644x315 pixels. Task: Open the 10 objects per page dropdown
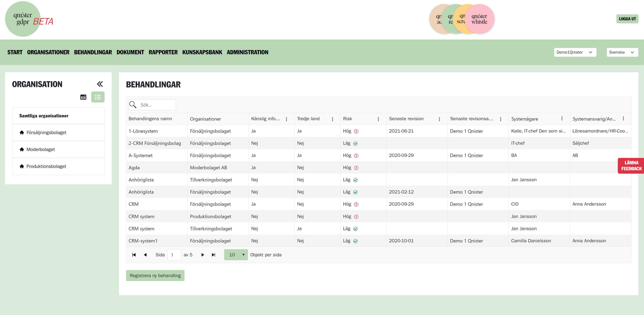click(x=236, y=255)
